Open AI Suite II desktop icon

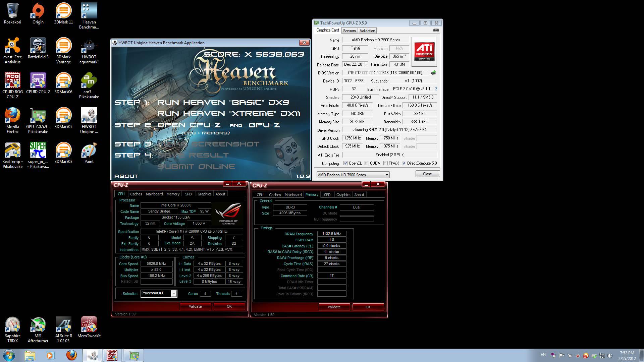63,329
